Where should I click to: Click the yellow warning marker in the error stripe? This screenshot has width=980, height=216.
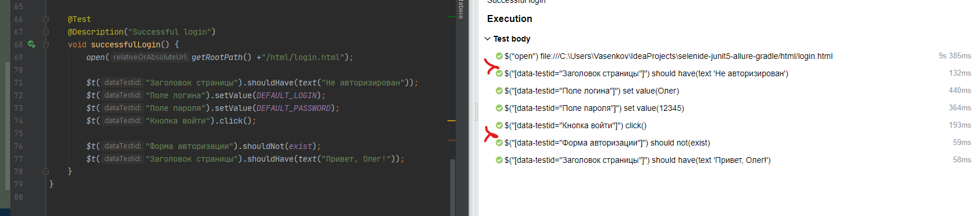point(452,121)
